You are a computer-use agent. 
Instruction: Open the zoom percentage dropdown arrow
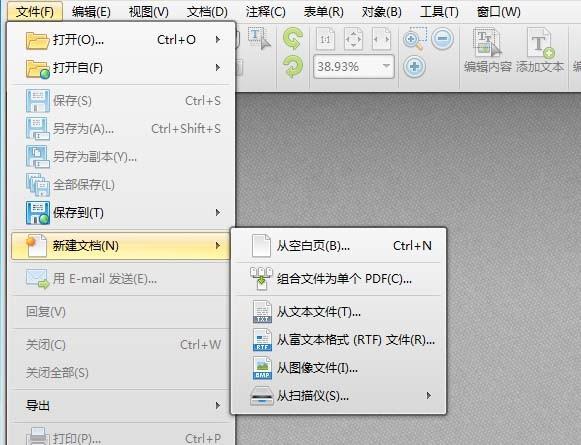(x=386, y=66)
